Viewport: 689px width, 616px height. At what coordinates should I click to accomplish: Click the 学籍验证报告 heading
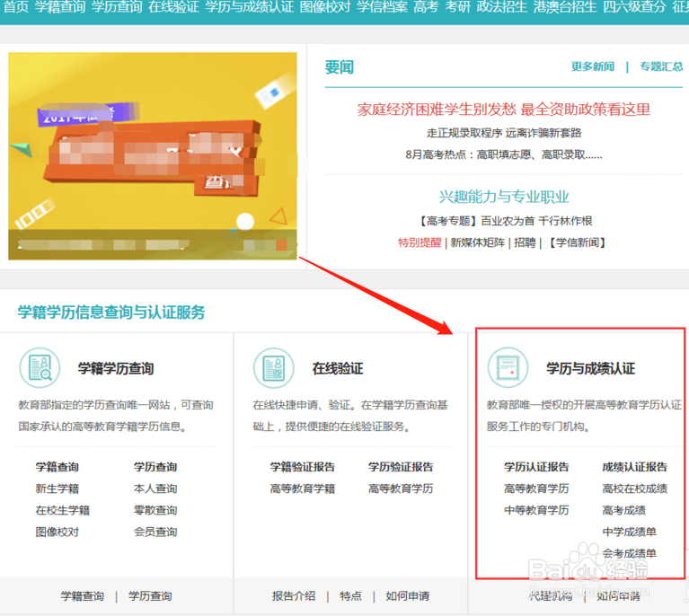(x=303, y=467)
